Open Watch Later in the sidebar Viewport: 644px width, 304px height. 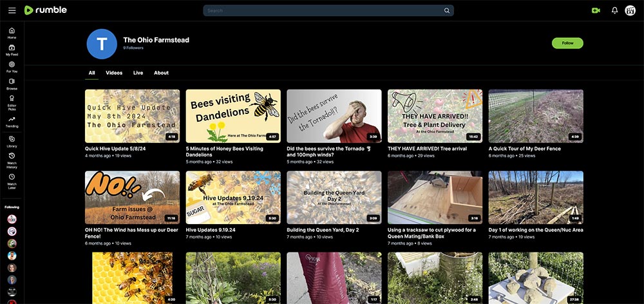point(12,182)
